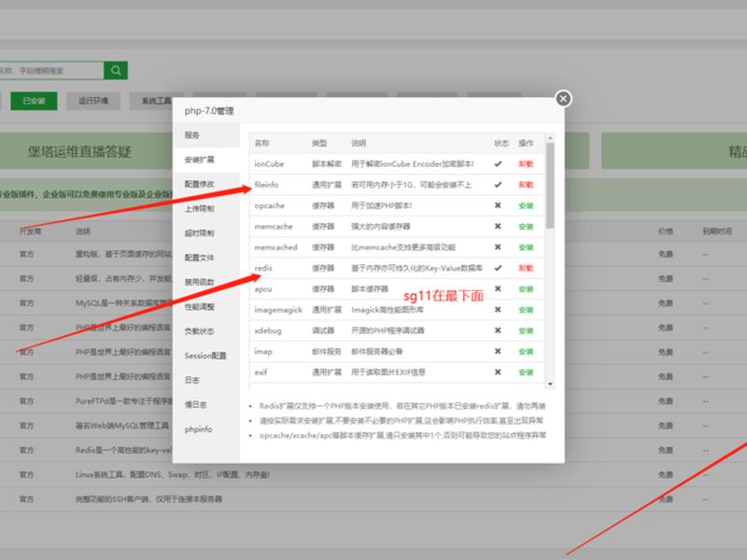Viewport: 747px width, 560px height.
Task: Close the php-7.0 management dialog
Action: point(563,99)
